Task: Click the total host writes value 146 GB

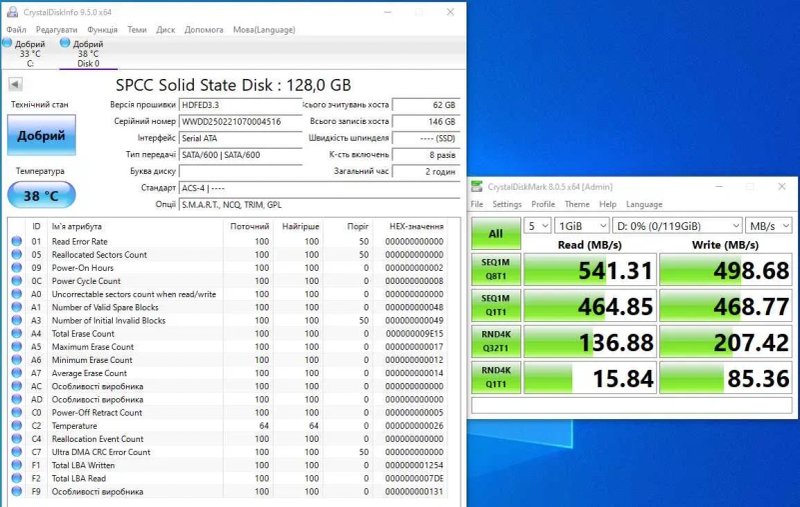Action: (426, 121)
